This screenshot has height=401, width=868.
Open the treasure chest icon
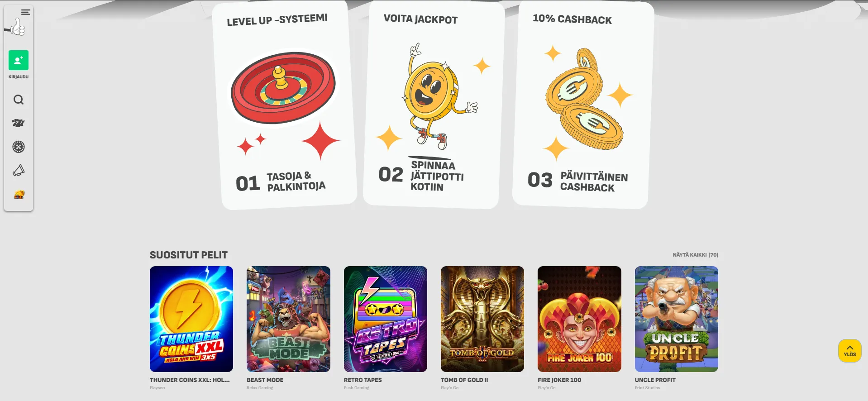19,195
